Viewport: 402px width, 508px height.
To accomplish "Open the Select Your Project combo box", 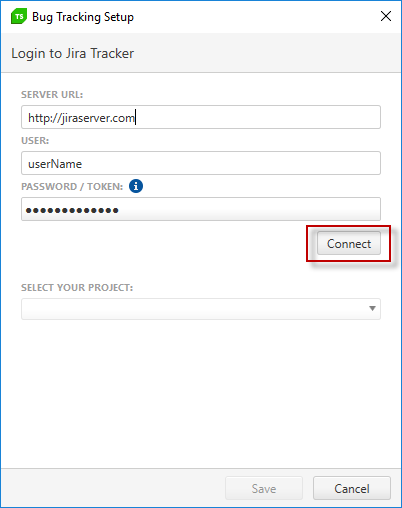I will coord(201,309).
